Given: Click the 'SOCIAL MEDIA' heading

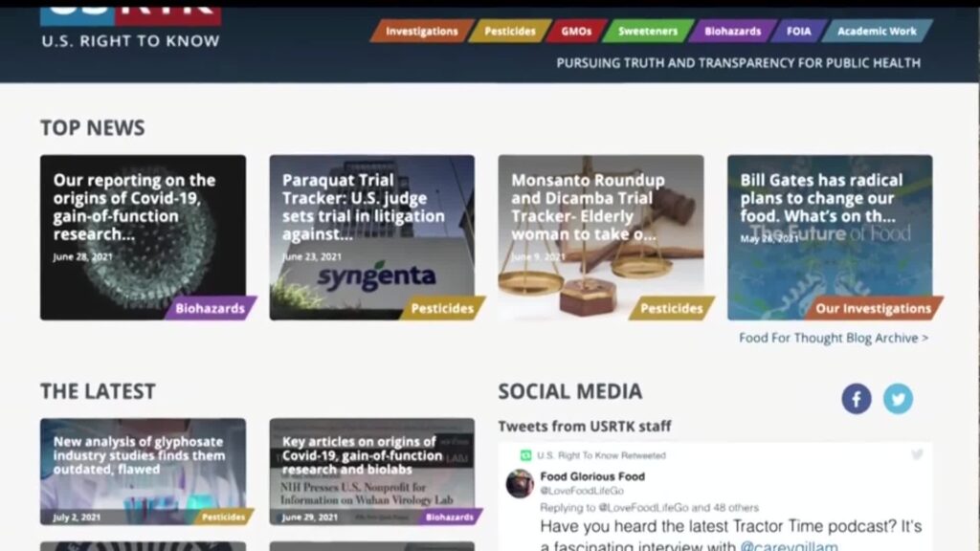Looking at the screenshot, I should tap(570, 391).
